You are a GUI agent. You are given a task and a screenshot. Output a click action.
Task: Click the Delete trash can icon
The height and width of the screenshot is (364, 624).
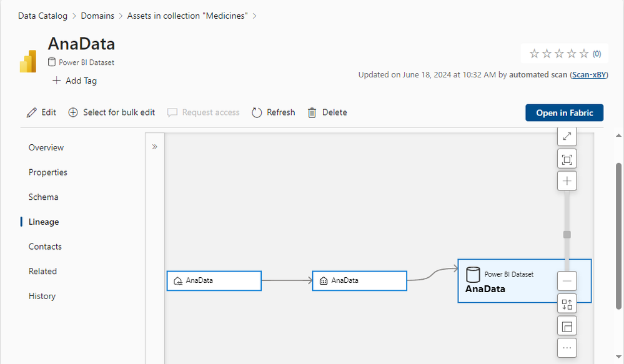coord(312,112)
